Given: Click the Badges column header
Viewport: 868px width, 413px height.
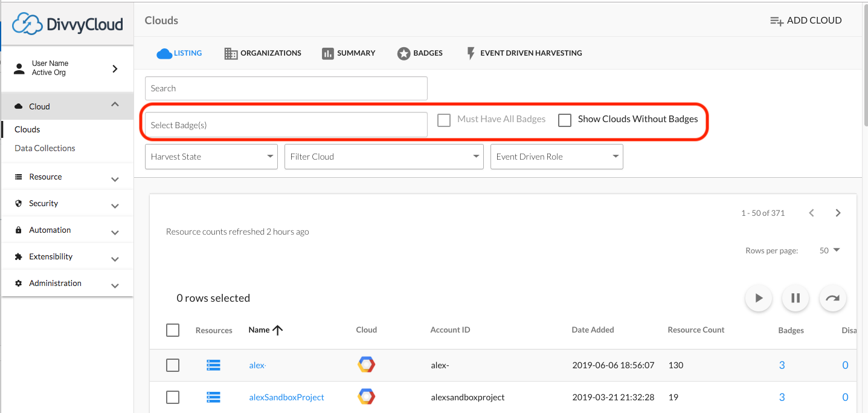Looking at the screenshot, I should (x=791, y=330).
